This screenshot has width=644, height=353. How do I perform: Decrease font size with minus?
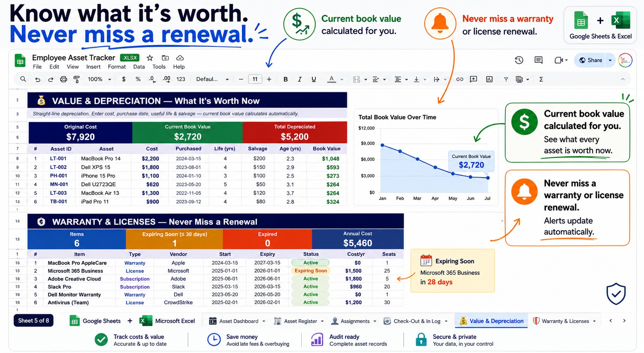241,79
